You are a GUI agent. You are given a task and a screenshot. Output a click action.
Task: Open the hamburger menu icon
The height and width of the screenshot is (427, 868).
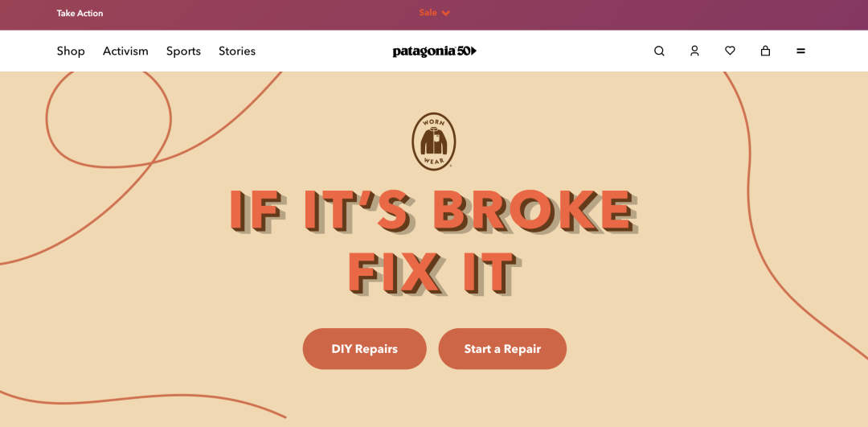(800, 51)
